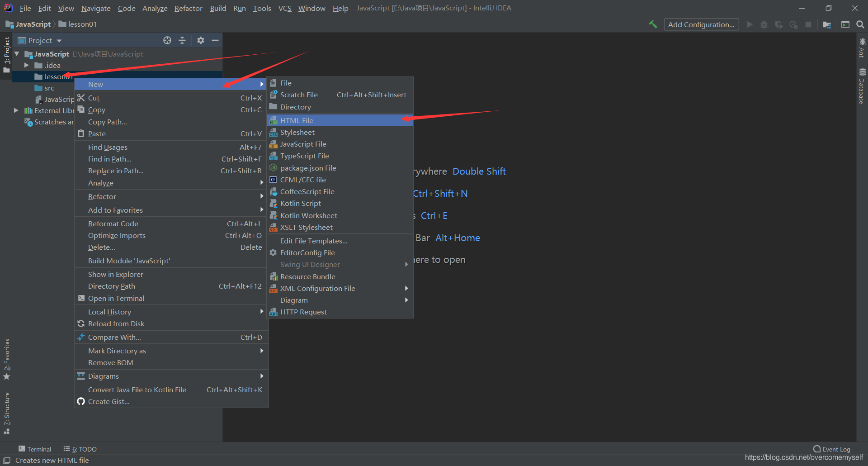Click the locate target icon in Project panel

click(167, 40)
